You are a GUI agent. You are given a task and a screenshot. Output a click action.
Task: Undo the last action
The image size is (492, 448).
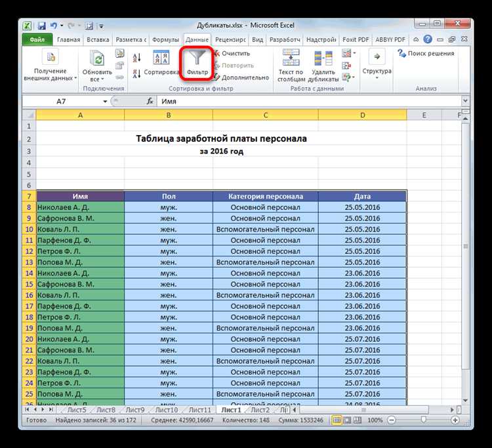pyautogui.click(x=54, y=26)
